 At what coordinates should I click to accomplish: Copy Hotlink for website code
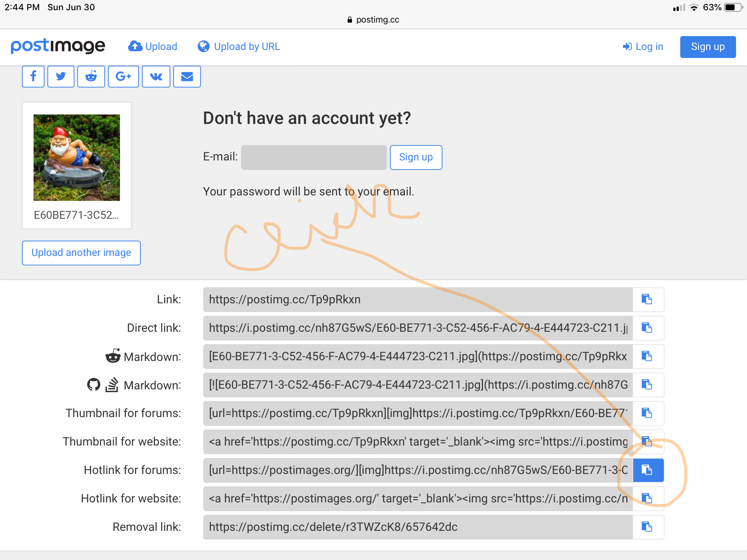(x=648, y=499)
